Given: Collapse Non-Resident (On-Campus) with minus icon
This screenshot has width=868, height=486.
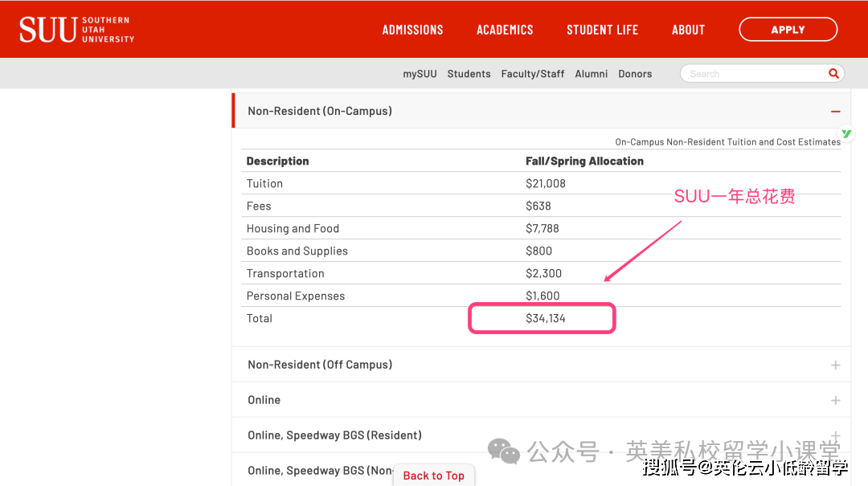Looking at the screenshot, I should click(835, 112).
